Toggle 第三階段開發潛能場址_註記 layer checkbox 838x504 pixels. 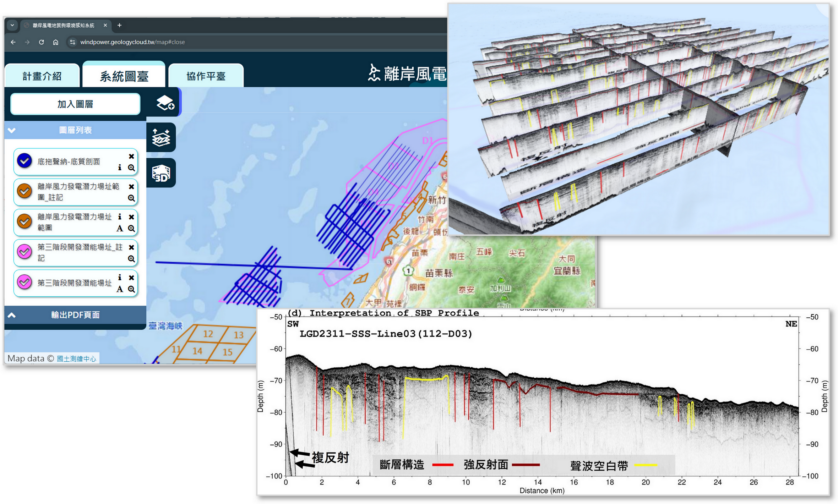tap(25, 252)
